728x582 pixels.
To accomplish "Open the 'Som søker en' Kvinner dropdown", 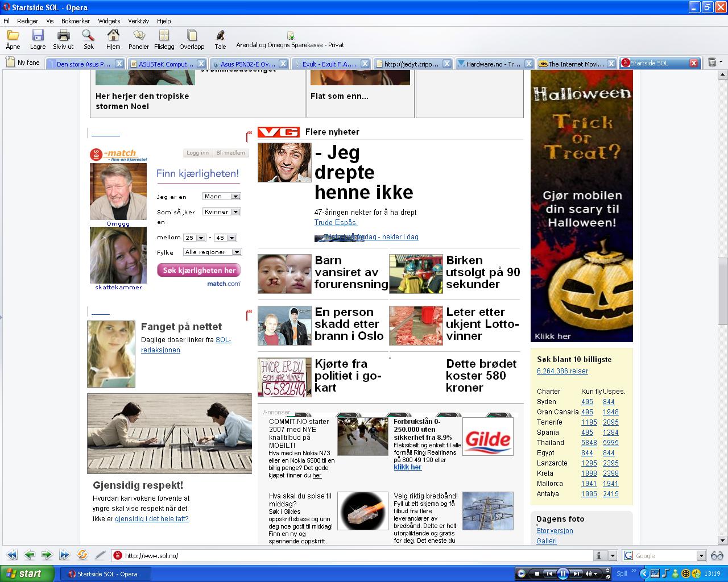I will point(221,211).
